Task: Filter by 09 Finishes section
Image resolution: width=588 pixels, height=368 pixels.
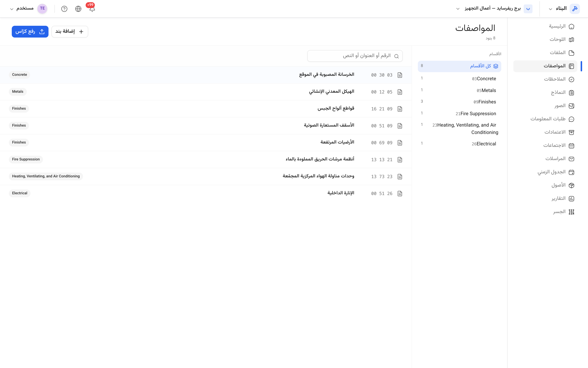Action: pyautogui.click(x=459, y=102)
